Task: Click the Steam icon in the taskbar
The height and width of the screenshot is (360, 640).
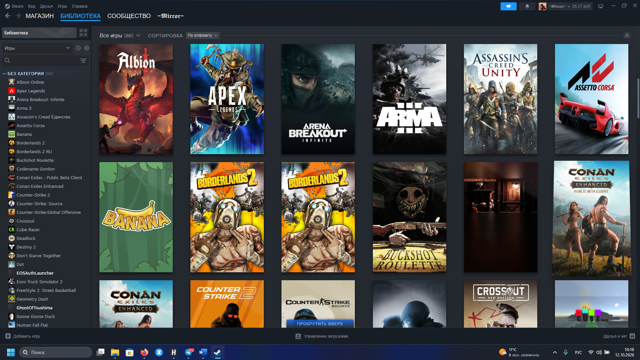Action: (x=217, y=352)
